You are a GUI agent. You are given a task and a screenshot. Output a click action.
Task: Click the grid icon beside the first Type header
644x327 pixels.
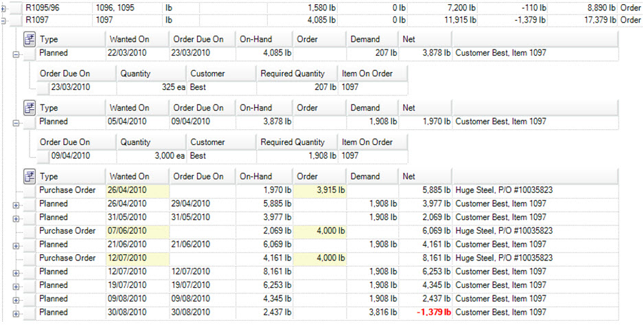(30, 40)
